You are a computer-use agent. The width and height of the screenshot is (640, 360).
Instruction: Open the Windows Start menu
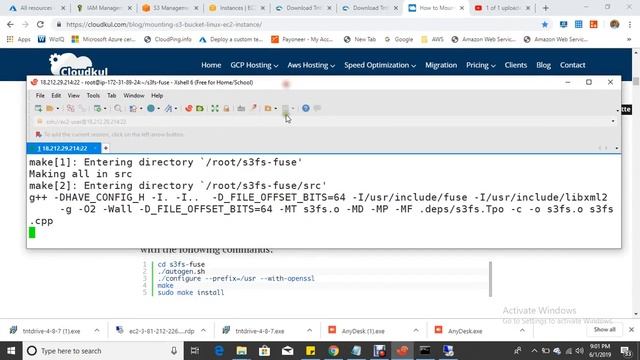coord(11,351)
